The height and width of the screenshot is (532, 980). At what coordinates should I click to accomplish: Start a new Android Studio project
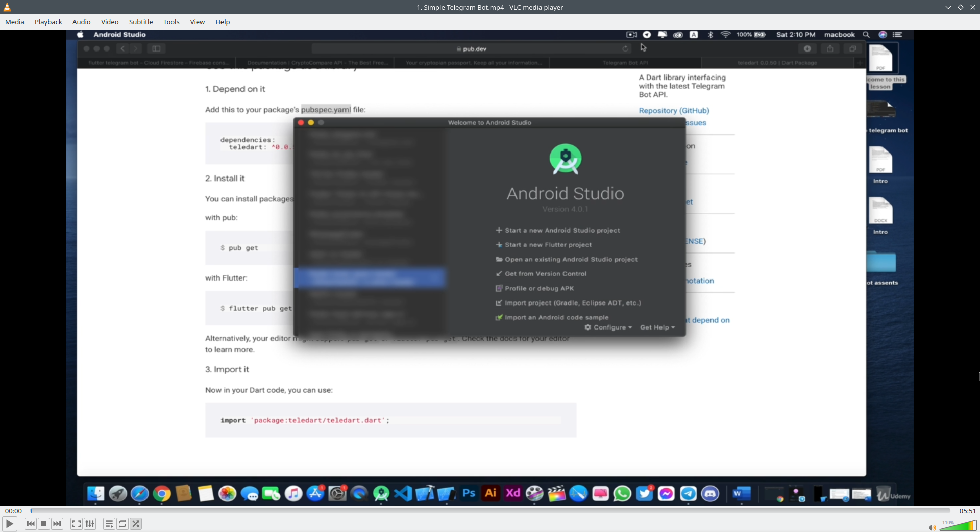click(x=558, y=231)
